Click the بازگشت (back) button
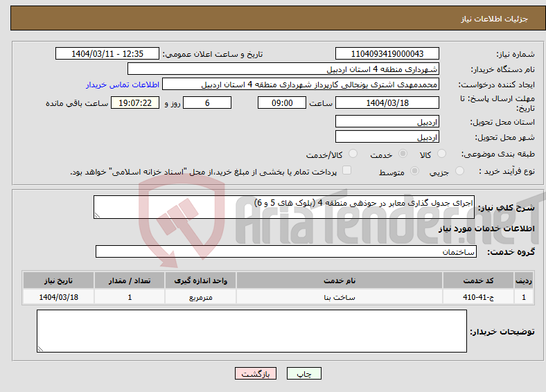The height and width of the screenshot is (392, 546). pyautogui.click(x=256, y=373)
